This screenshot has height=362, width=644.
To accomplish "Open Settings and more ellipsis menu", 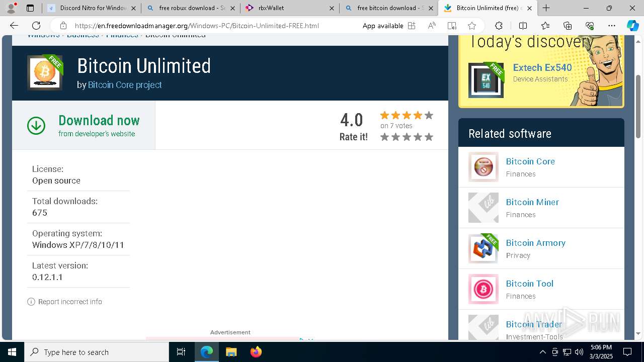I will [612, 26].
